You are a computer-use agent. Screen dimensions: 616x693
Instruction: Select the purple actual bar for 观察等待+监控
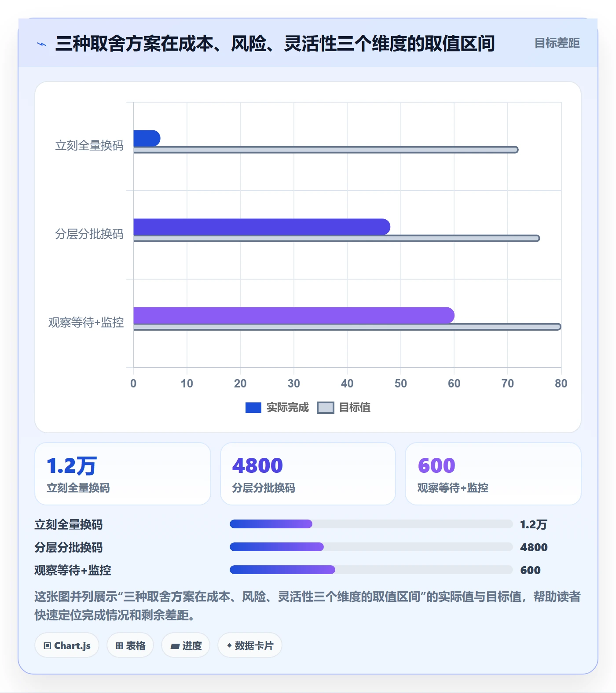point(294,315)
